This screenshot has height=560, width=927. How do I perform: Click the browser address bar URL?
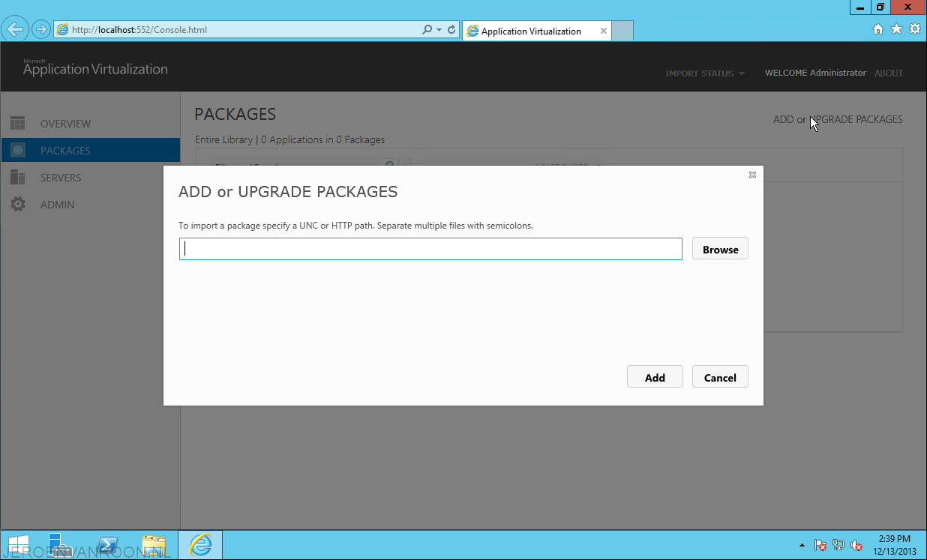pos(139,30)
